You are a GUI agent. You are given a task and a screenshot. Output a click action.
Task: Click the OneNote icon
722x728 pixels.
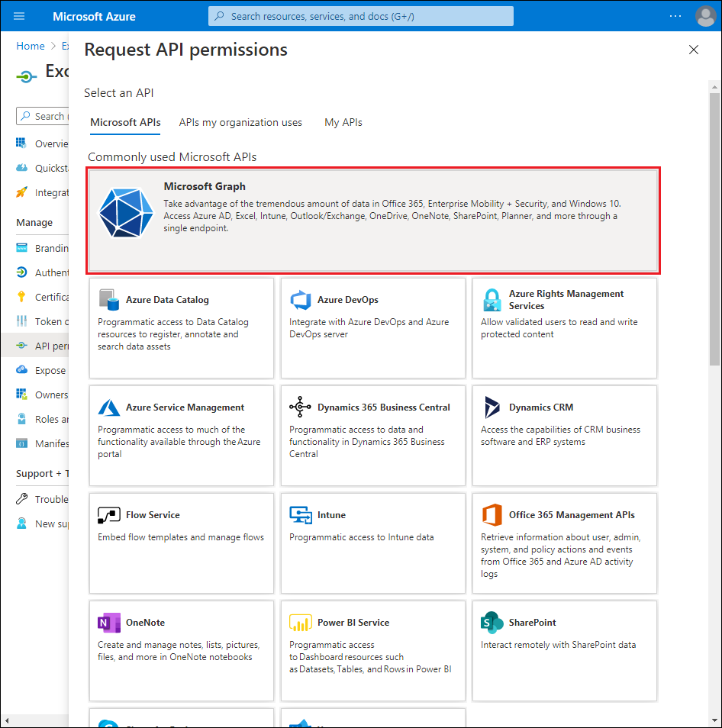[108, 622]
